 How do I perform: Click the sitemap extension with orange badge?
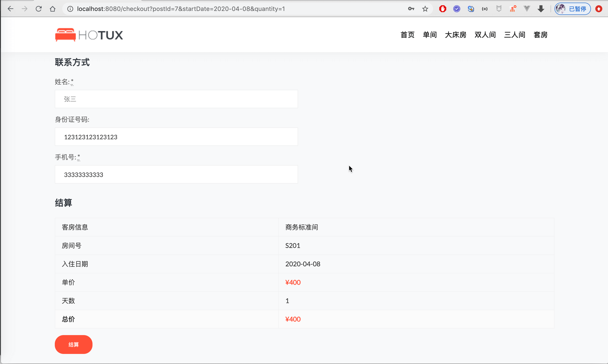(x=513, y=9)
